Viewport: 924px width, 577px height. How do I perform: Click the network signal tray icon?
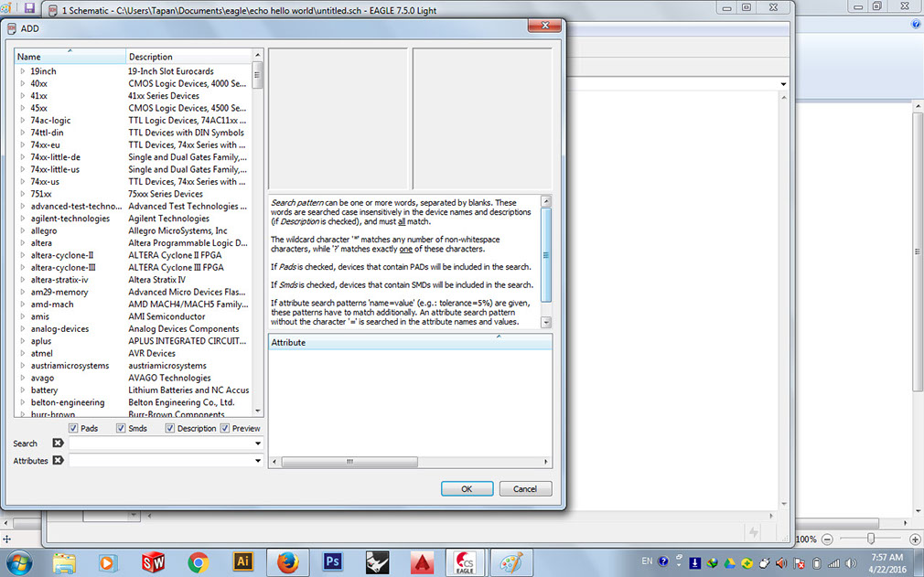(833, 563)
